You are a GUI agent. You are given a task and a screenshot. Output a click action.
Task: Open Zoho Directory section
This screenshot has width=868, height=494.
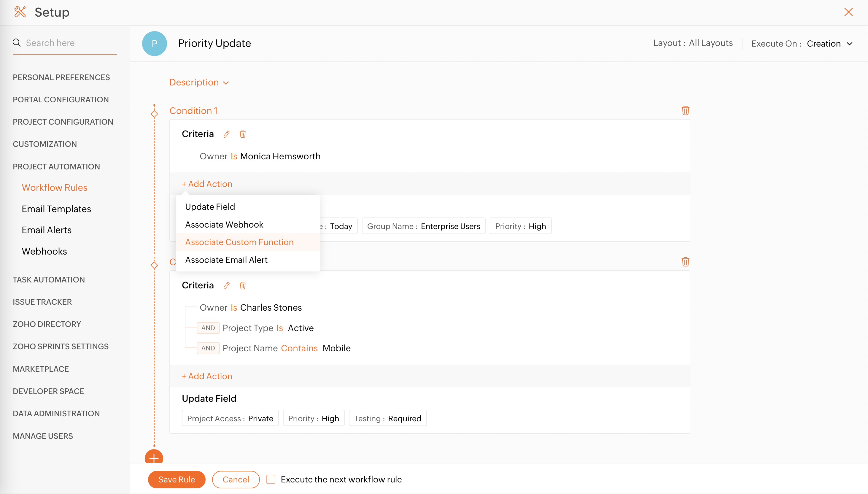(47, 324)
